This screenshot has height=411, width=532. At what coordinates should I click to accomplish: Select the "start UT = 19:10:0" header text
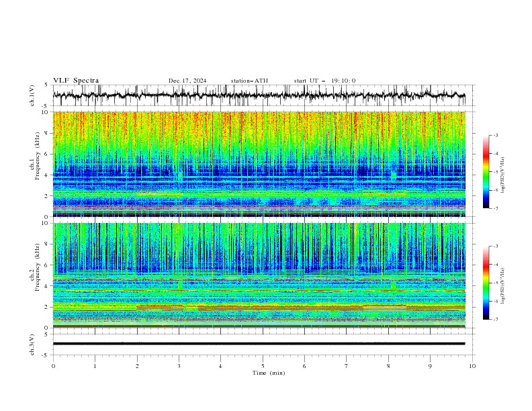coord(324,81)
